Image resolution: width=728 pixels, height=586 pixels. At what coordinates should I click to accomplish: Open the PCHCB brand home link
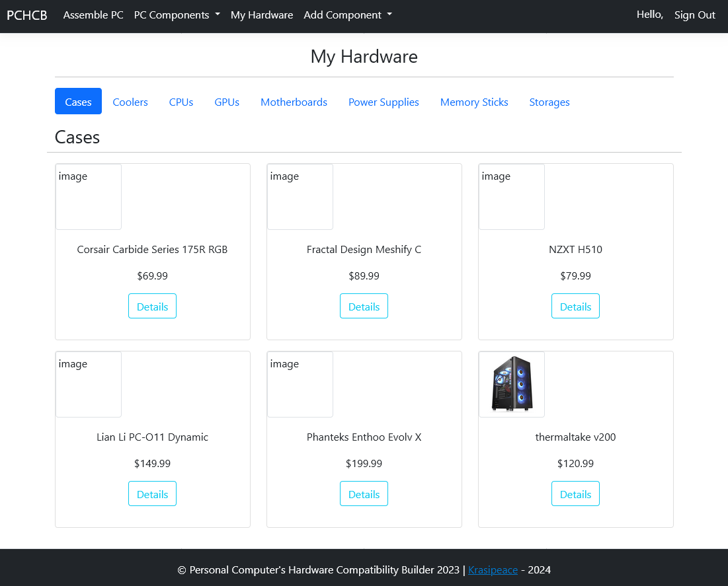pos(27,15)
